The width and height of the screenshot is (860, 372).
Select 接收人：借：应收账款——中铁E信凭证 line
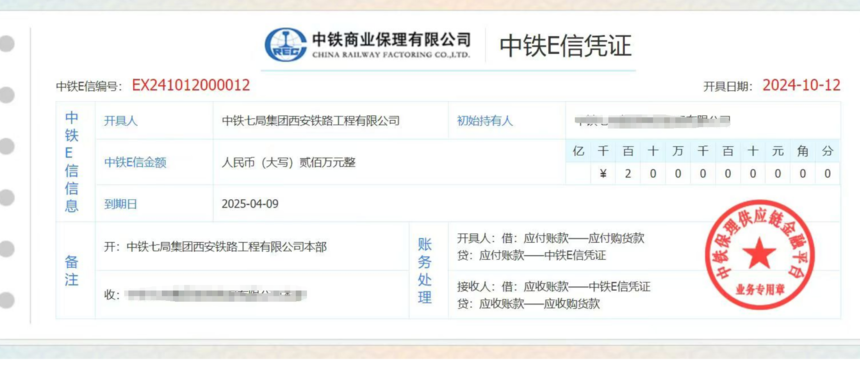[x=554, y=287]
